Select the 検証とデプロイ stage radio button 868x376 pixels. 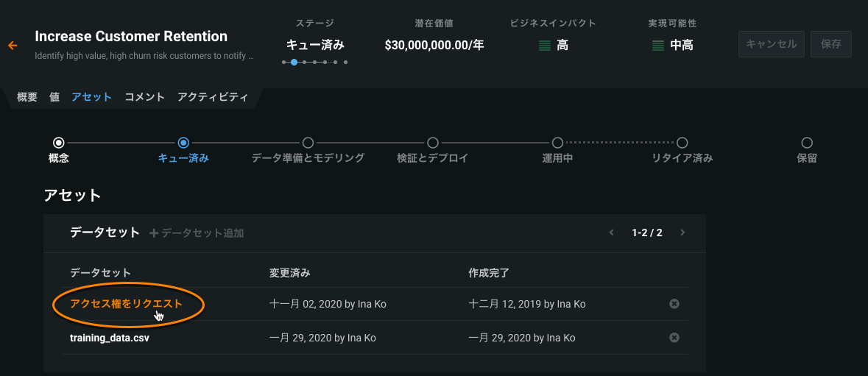click(x=433, y=143)
